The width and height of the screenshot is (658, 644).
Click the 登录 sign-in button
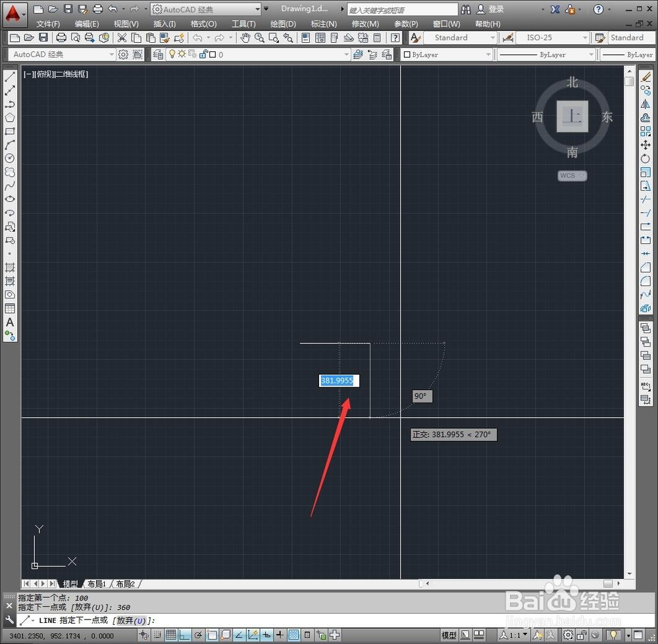pos(491,9)
